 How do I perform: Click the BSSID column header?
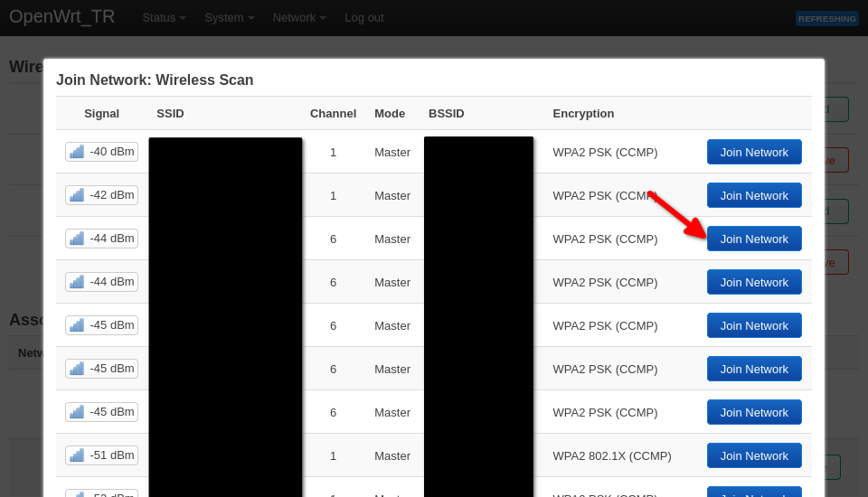(x=446, y=113)
